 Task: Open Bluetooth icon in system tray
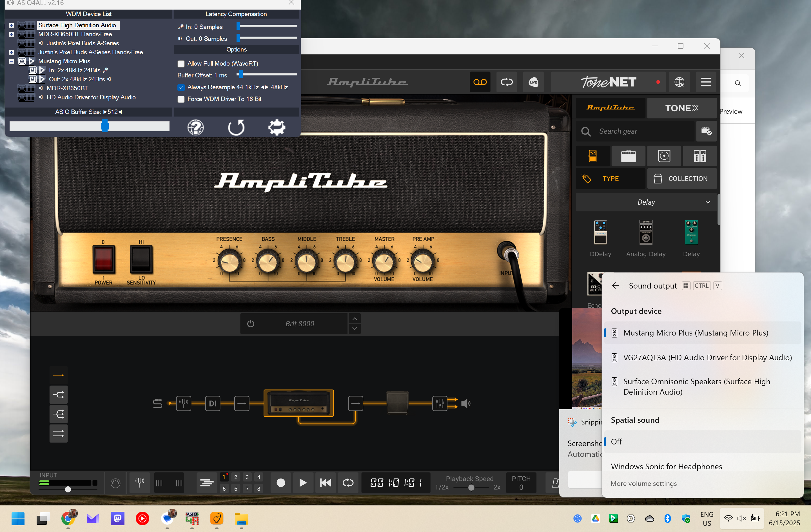667,518
